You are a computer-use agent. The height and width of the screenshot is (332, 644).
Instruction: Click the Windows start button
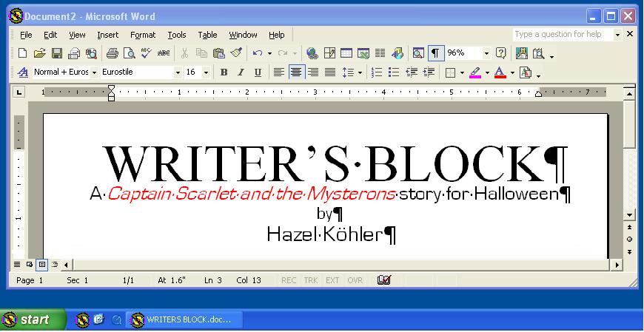tap(33, 319)
